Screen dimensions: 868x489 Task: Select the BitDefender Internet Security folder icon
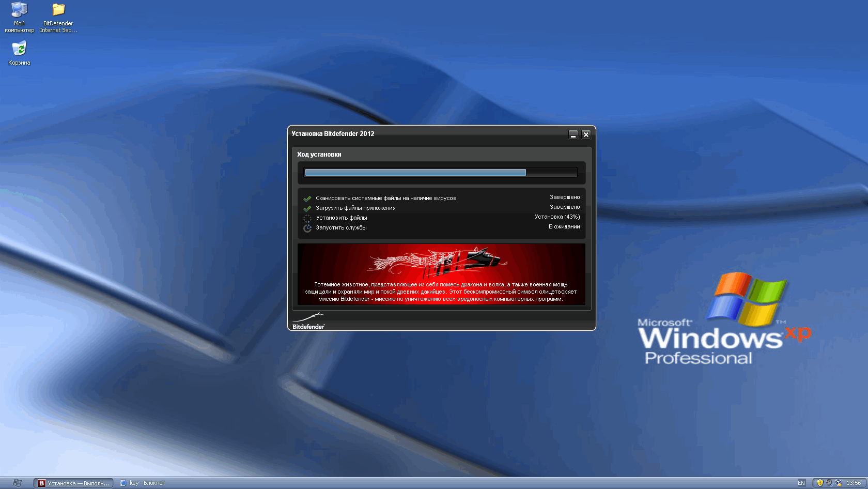pos(58,18)
